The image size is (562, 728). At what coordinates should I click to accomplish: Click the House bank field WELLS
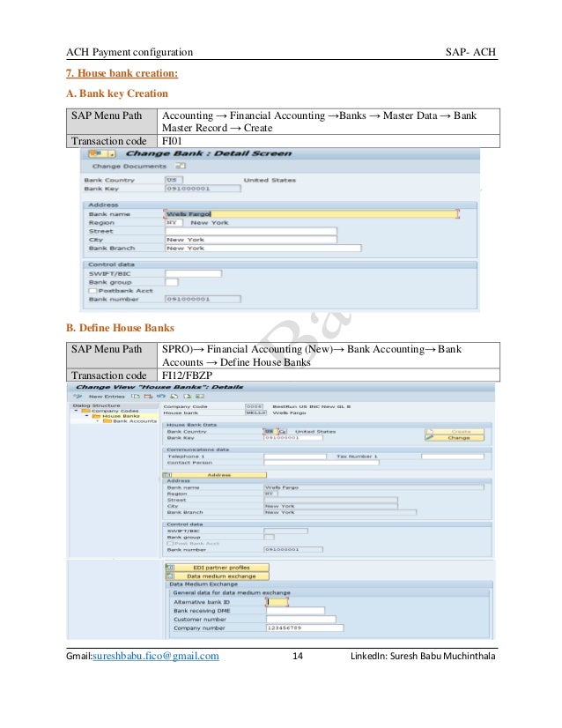tap(255, 412)
